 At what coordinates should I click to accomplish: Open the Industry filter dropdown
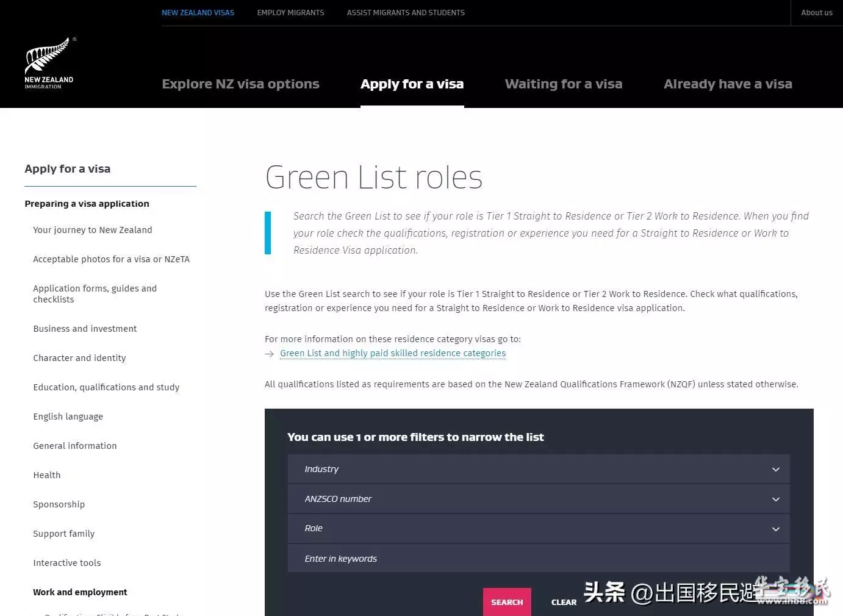539,469
